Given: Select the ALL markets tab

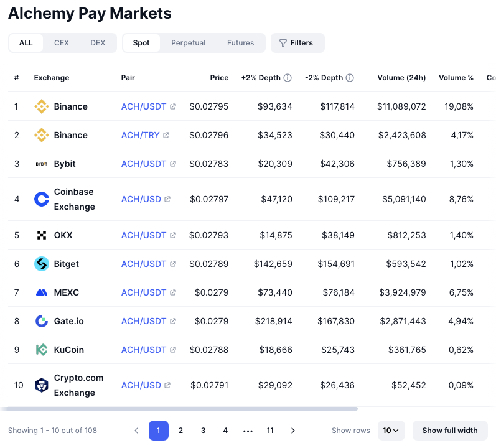Looking at the screenshot, I should pos(26,43).
